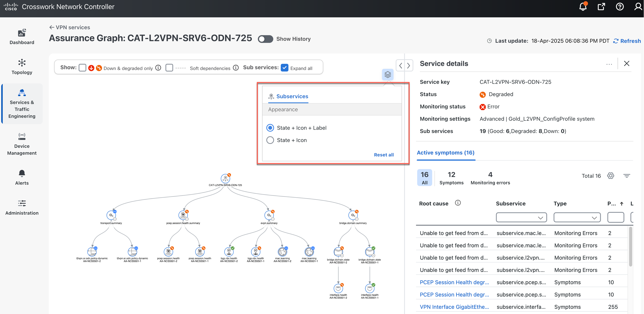This screenshot has width=644, height=314.
Task: Select the interface.health AA-NCS5501-2 node
Action: coord(338,289)
